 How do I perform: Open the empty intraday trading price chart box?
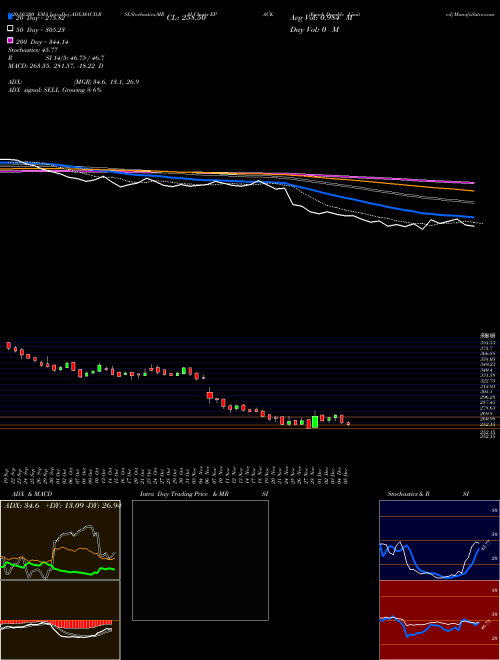tap(200, 560)
